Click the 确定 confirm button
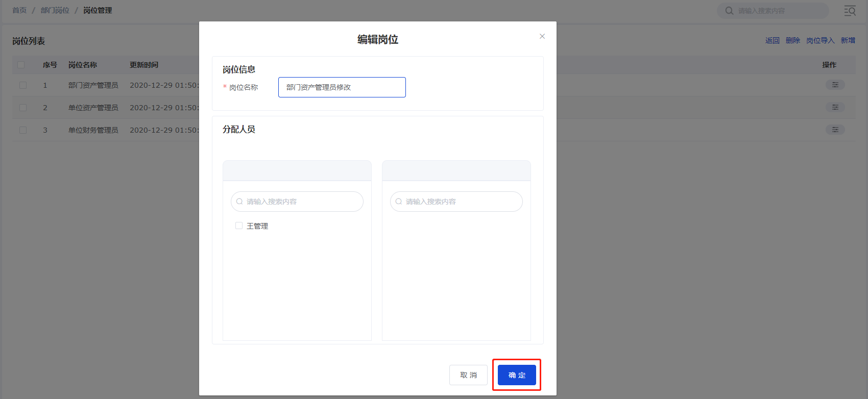Viewport: 868px width, 399px height. click(x=517, y=375)
